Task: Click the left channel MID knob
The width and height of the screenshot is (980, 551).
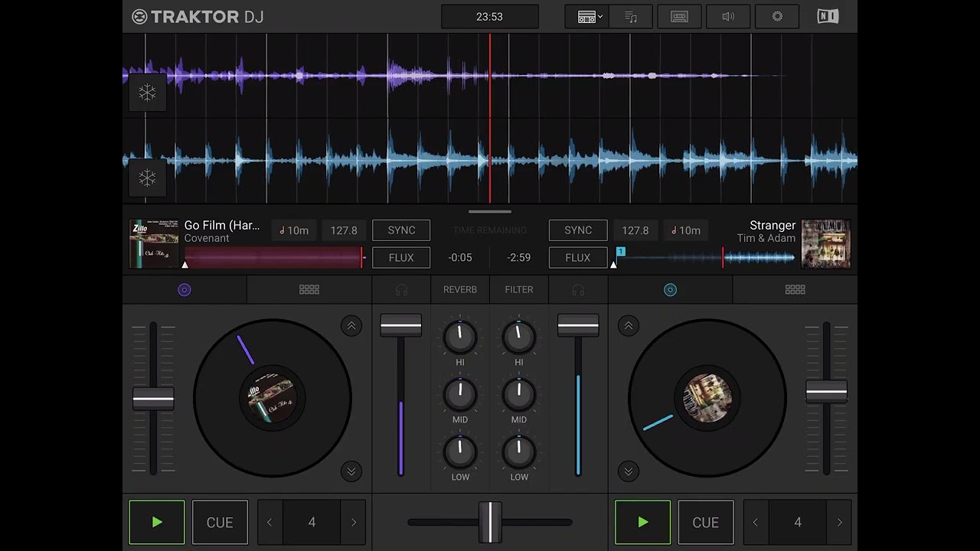Action: 460,394
